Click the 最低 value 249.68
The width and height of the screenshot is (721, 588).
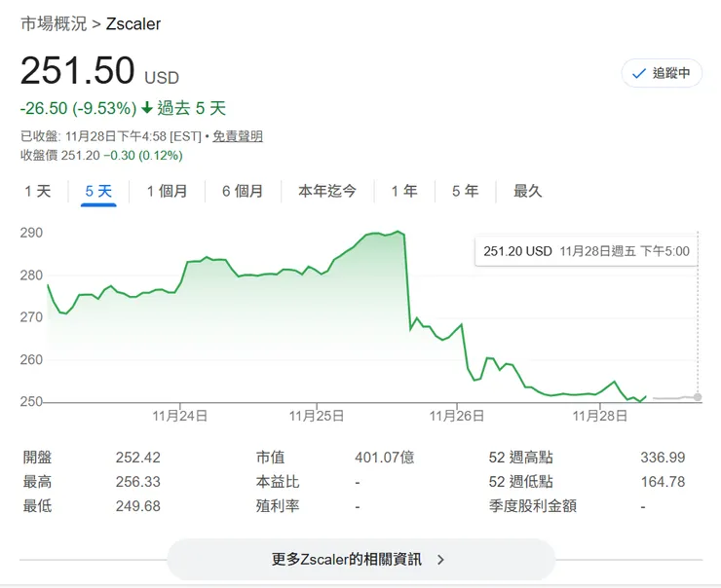[138, 506]
